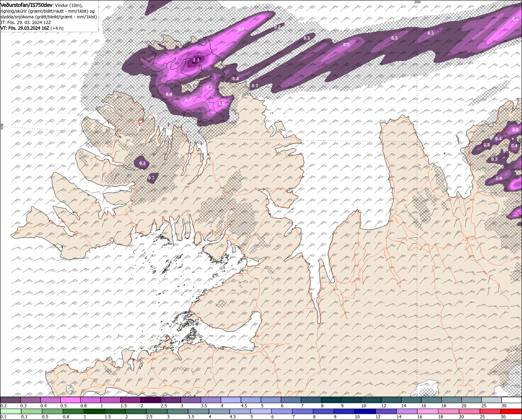The width and height of the screenshot is (522, 420).
Task: Click the 2.3 precipitation maximum label on map
Action: coord(196,60)
